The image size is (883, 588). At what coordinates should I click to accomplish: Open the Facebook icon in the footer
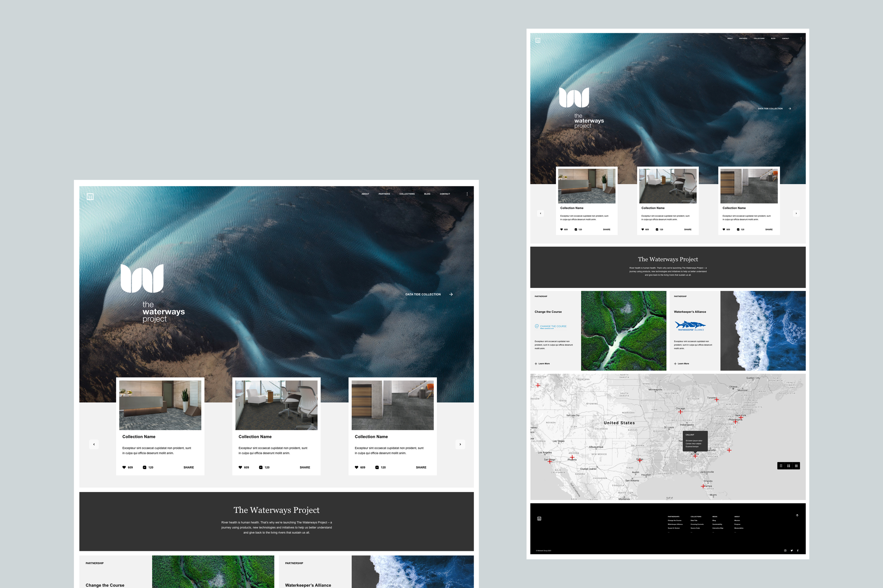(798, 551)
